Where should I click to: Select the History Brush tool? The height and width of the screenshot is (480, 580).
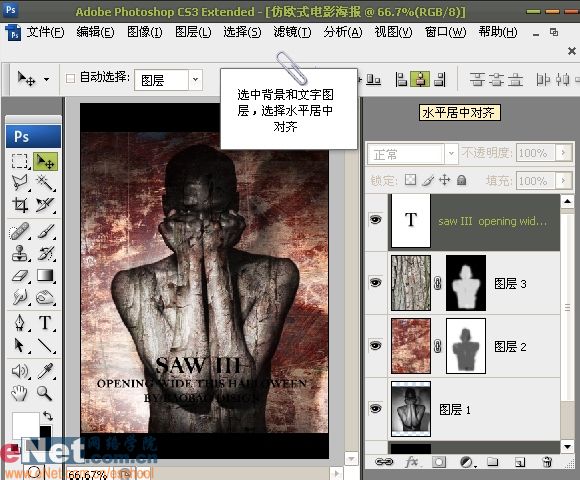tap(45, 253)
